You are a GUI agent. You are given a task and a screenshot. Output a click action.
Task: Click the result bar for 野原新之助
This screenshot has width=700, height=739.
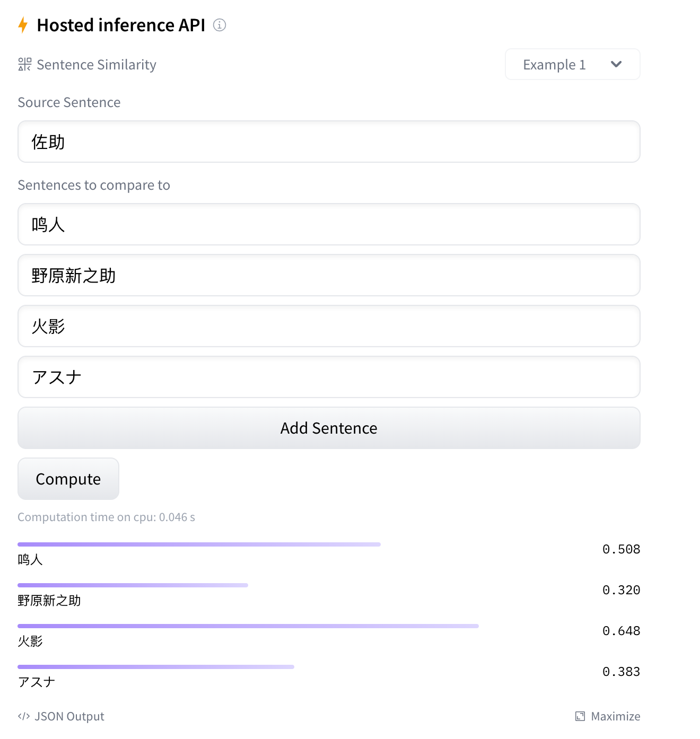coord(133,585)
